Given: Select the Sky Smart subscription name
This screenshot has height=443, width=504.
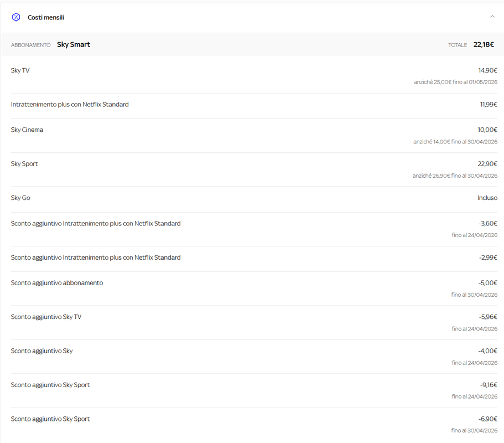Looking at the screenshot, I should (x=74, y=44).
